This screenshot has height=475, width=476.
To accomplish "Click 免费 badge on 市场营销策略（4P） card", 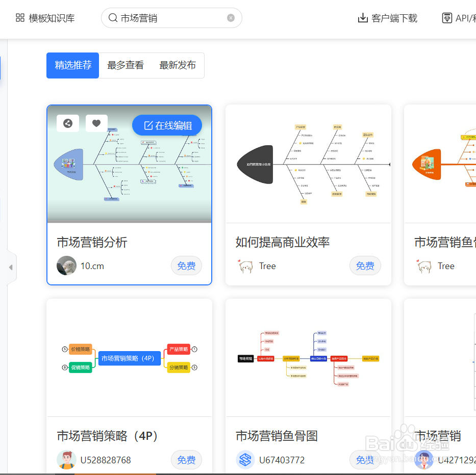I will 186,460.
